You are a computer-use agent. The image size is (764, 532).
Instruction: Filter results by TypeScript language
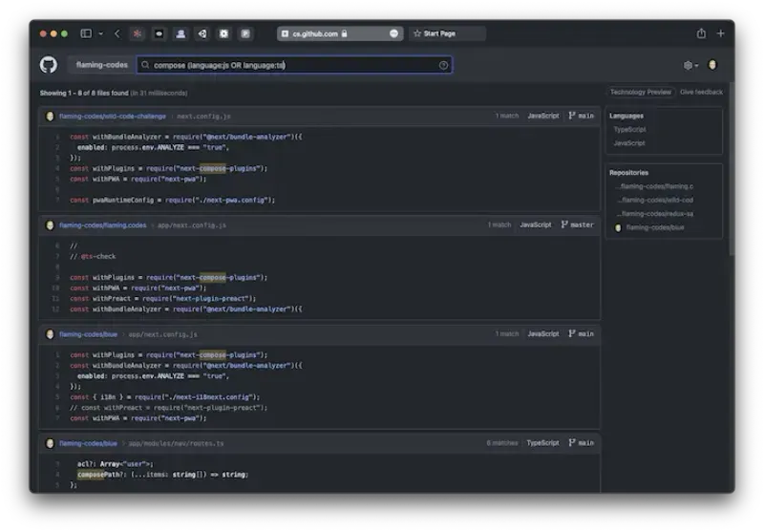(629, 130)
